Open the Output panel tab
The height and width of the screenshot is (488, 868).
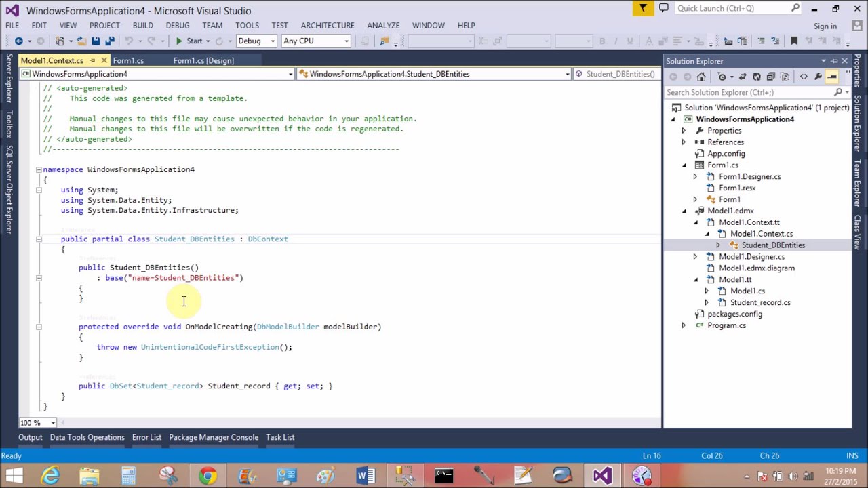coord(30,437)
